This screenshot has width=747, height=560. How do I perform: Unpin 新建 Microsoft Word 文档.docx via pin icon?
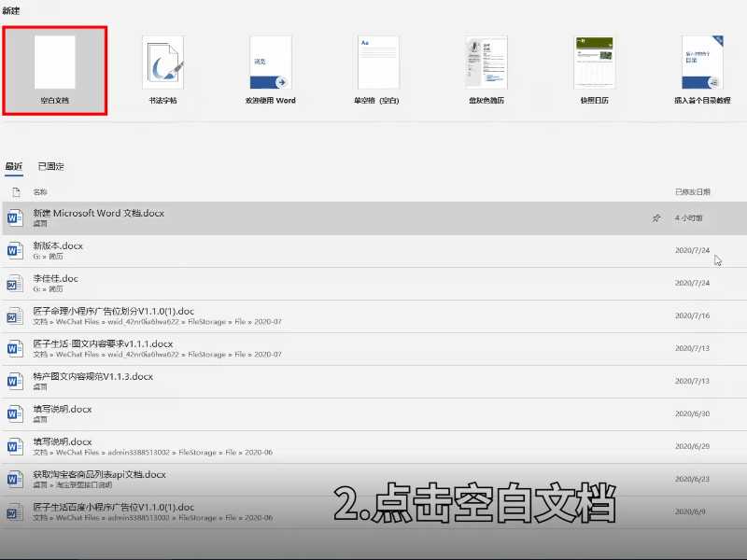click(x=656, y=217)
